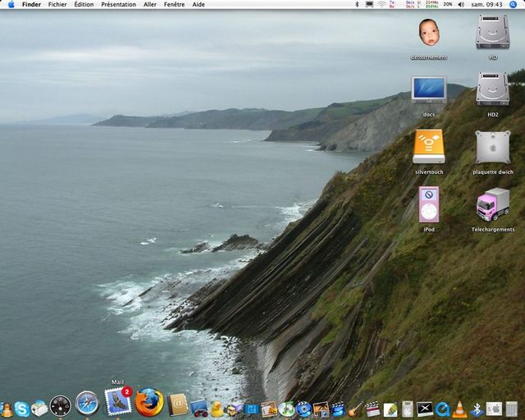
Task: Launch Skype from the dock
Action: point(22,409)
